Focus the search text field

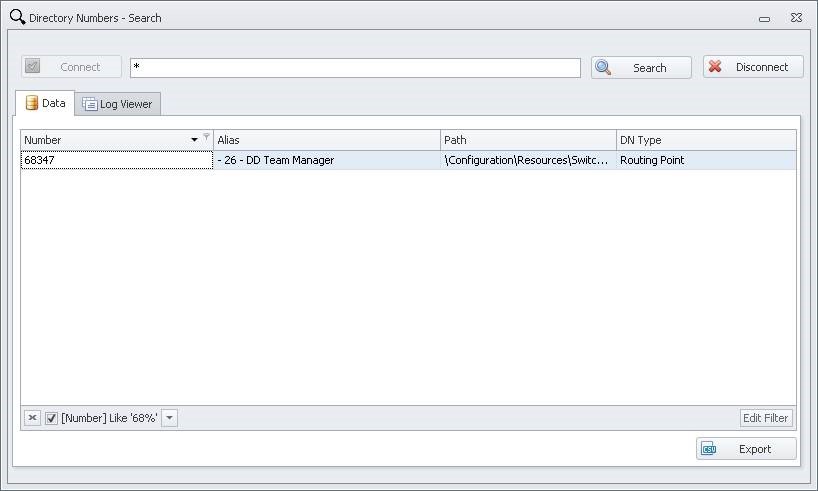coord(355,68)
